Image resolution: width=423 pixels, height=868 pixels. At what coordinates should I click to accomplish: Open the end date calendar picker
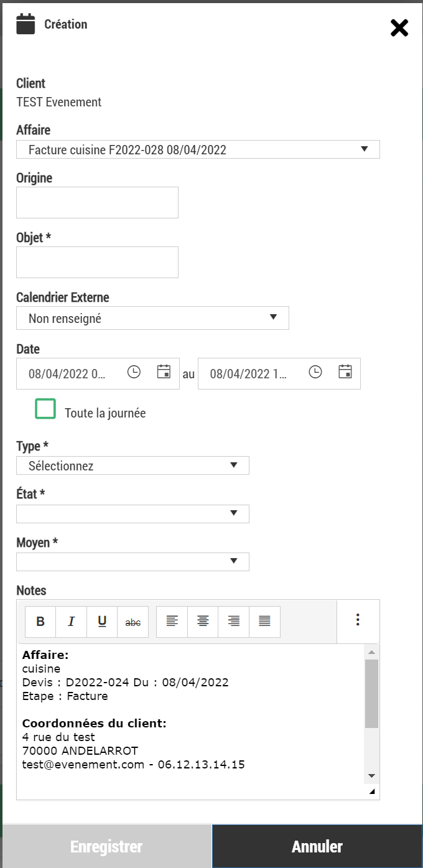(345, 372)
